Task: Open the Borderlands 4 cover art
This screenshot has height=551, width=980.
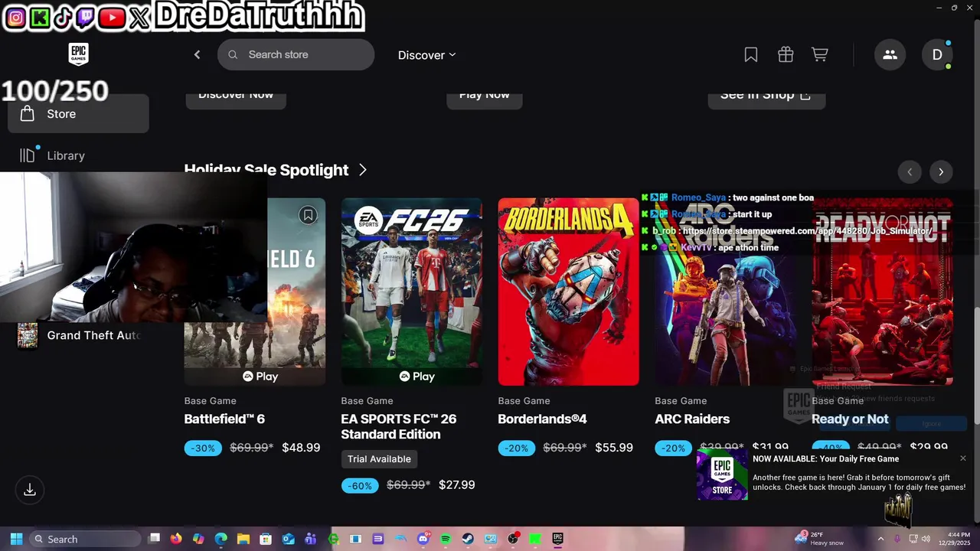Action: pos(568,292)
